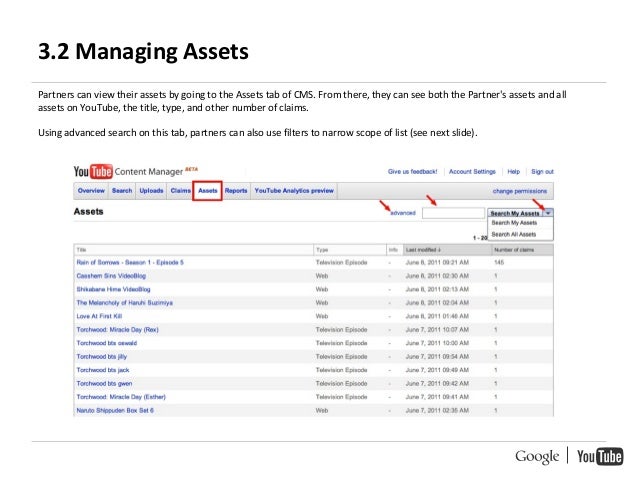The image size is (638, 479).
Task: Open Casshern Sins VideoBlog asset
Action: (111, 276)
